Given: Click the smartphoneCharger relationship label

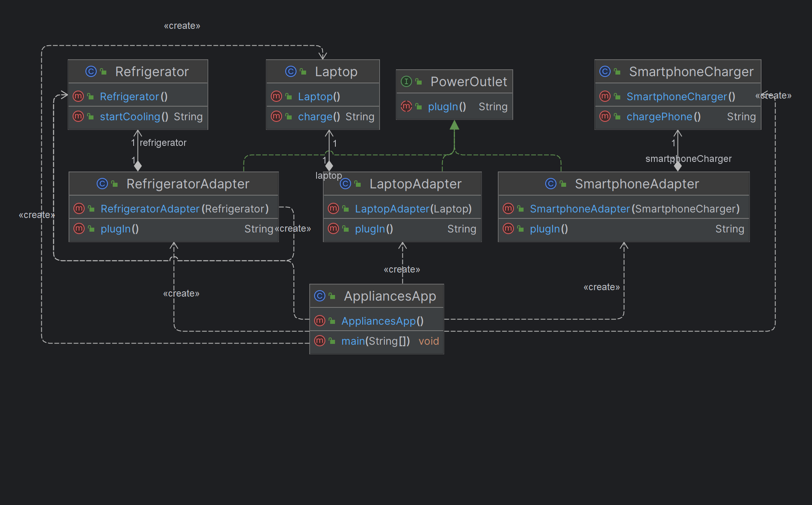Looking at the screenshot, I should [688, 159].
